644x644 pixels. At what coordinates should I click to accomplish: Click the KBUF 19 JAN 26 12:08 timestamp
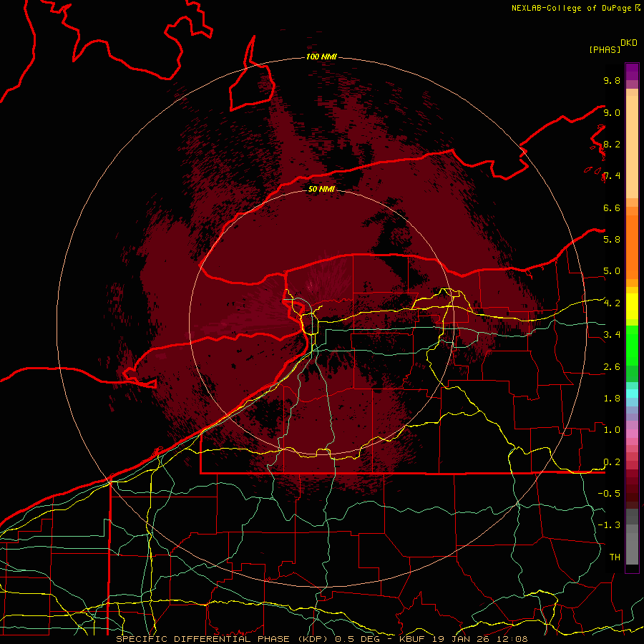point(464,639)
